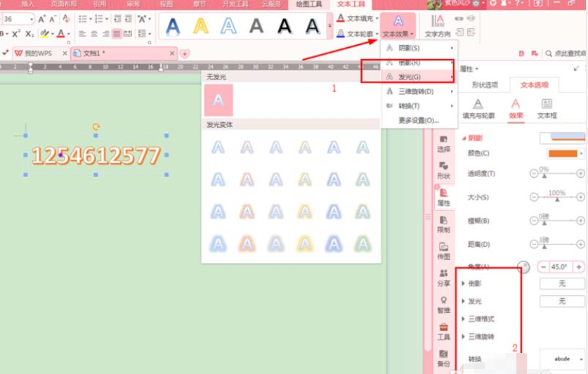Select the gray A WordArt preset
Image resolution: width=588 pixels, height=374 pixels.
[256, 26]
